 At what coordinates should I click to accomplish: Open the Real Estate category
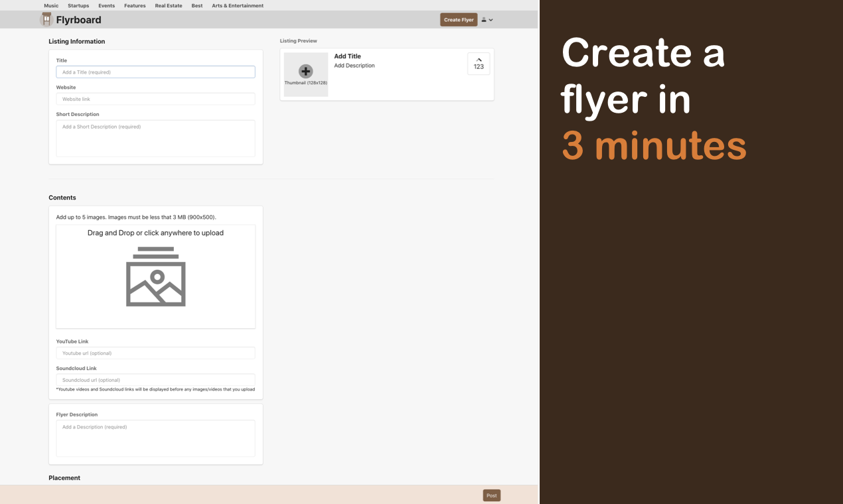tap(168, 5)
